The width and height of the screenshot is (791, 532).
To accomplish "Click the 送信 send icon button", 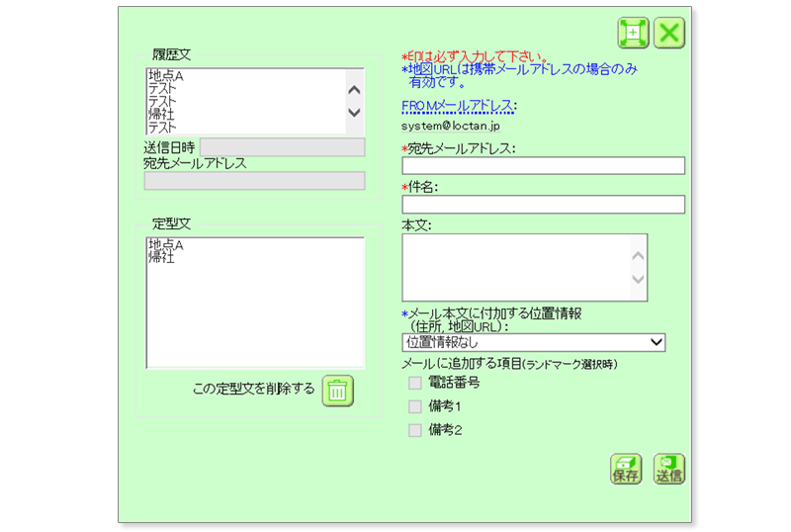I will (668, 470).
